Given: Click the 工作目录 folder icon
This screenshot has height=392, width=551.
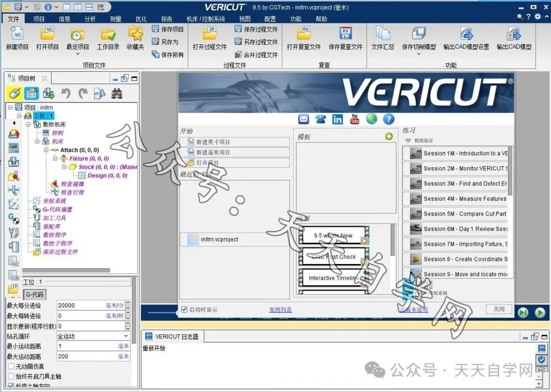Looking at the screenshot, I should (108, 35).
